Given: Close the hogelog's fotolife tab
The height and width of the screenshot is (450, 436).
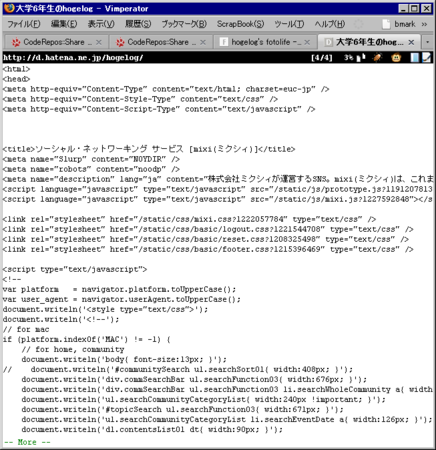Looking at the screenshot, I should click(x=307, y=42).
